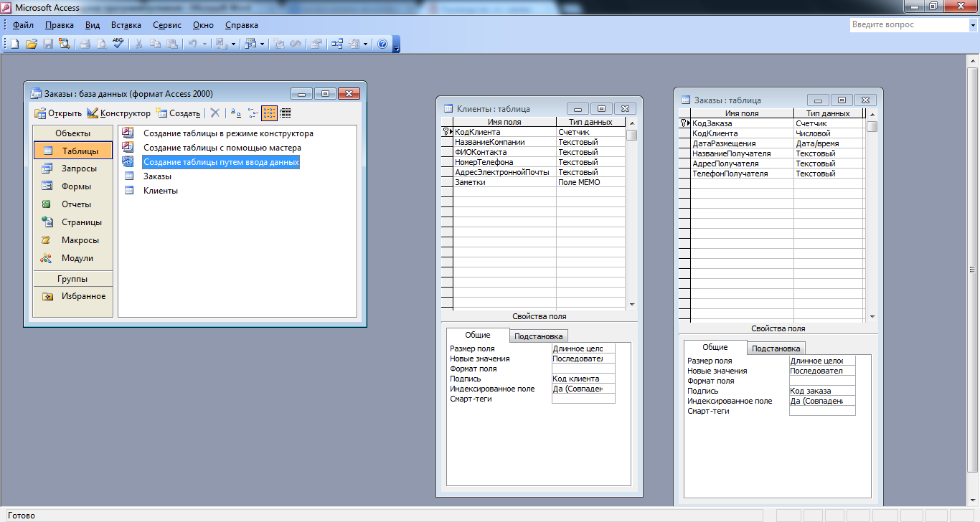Switch to Small Icons view in database window

pos(252,113)
